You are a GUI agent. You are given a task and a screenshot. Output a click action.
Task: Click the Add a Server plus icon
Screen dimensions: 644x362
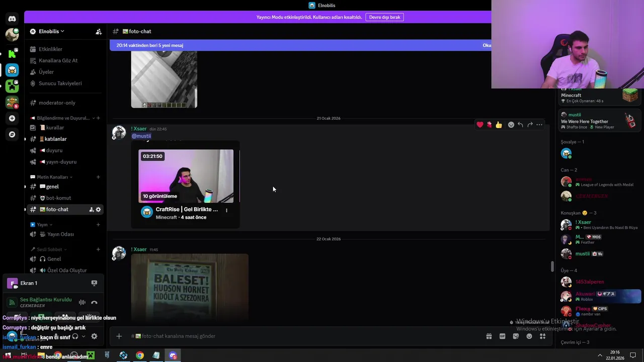pos(12,118)
